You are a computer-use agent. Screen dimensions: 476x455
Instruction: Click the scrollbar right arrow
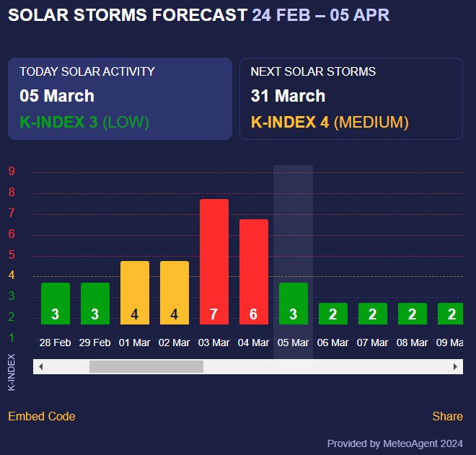(x=456, y=367)
